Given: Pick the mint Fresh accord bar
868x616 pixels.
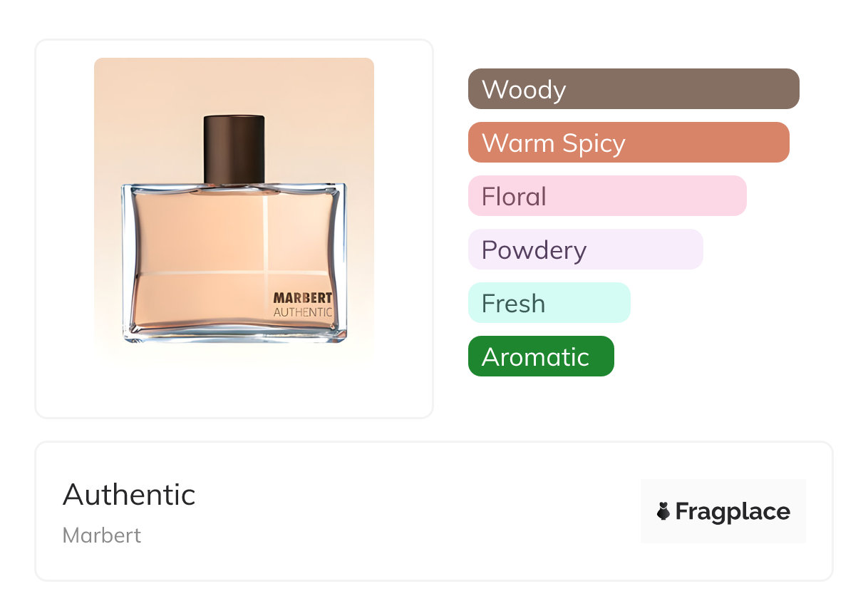Looking at the screenshot, I should click(x=549, y=303).
